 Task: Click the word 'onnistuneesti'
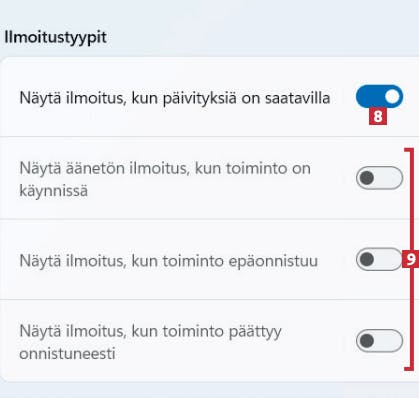coord(67,354)
